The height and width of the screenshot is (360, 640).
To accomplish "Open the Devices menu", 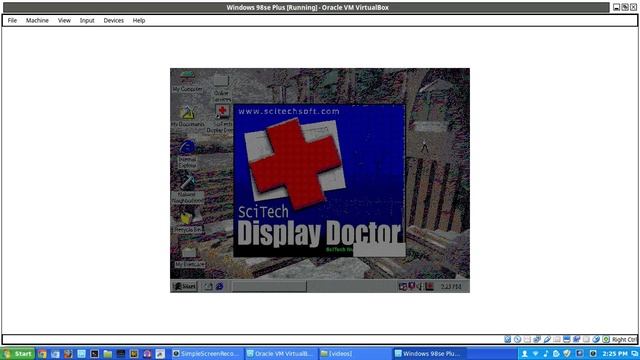I will point(113,20).
